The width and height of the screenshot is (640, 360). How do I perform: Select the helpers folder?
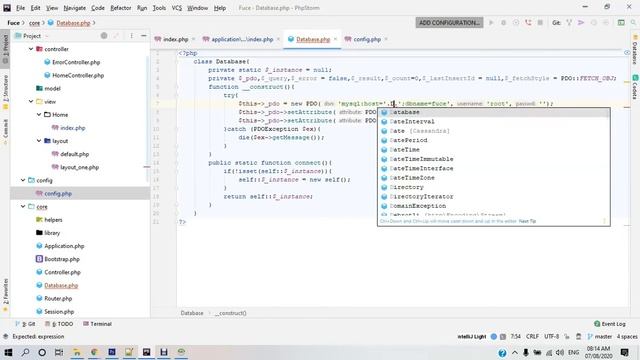pos(53,220)
